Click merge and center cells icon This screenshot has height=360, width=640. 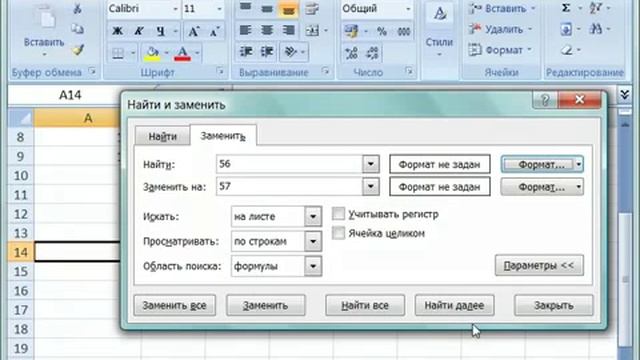pos(312,31)
